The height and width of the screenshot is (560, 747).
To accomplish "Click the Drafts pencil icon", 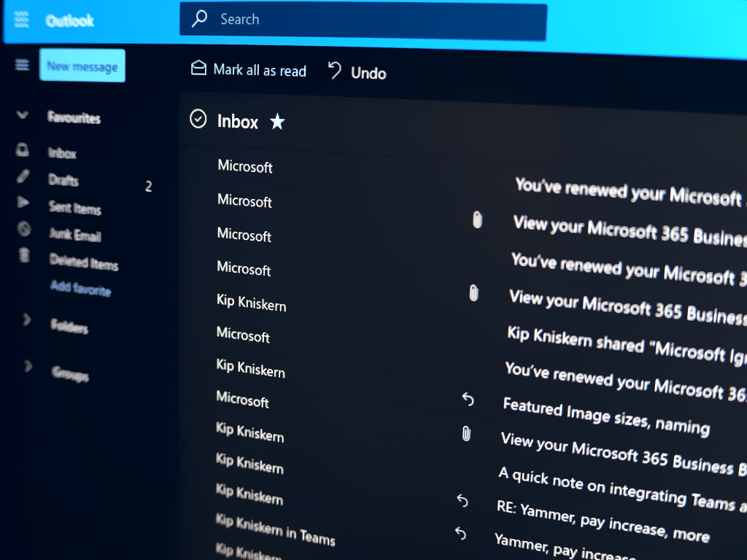I will coord(23,176).
